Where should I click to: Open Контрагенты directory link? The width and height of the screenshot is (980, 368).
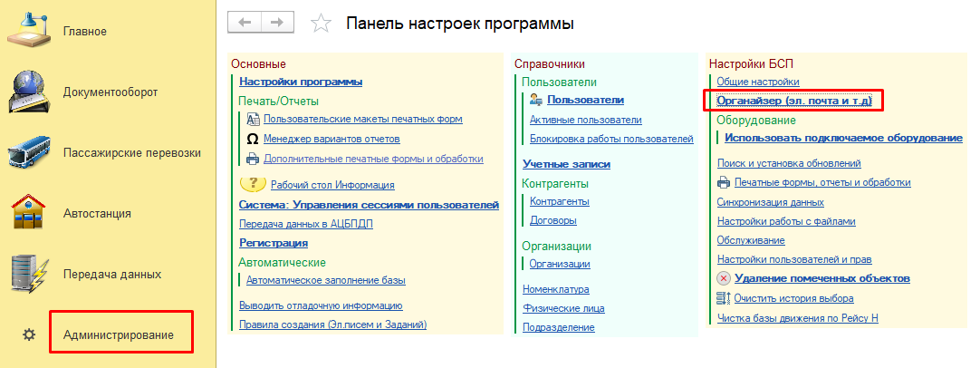point(559,200)
